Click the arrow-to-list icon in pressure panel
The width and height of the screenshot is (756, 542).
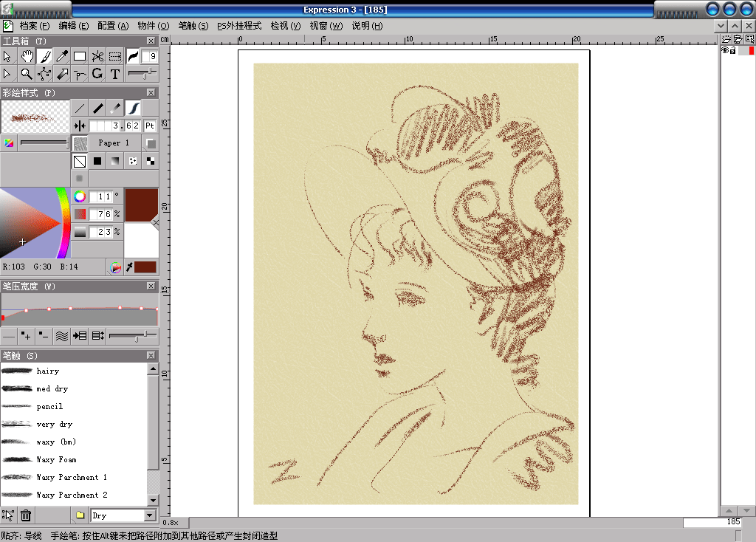[x=80, y=336]
